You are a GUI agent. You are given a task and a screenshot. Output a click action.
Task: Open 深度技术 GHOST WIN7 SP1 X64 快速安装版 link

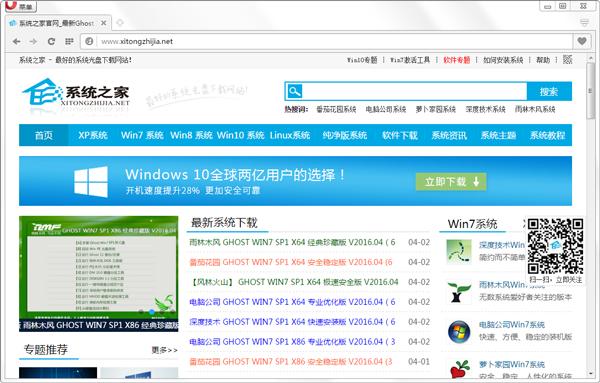pyautogui.click(x=292, y=322)
